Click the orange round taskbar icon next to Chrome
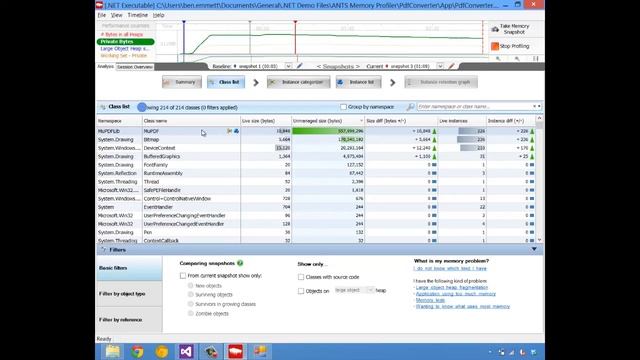Screen dimensions: 640x360 point(162,351)
